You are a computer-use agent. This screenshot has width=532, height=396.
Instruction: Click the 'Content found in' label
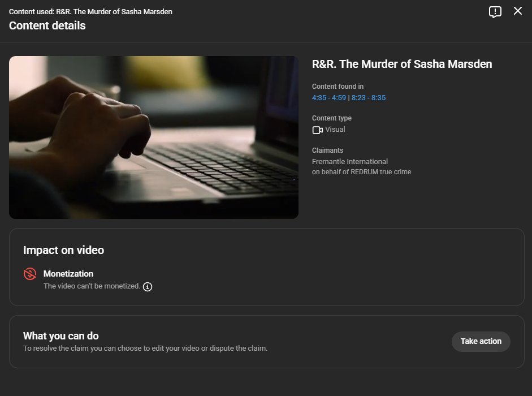coord(338,86)
